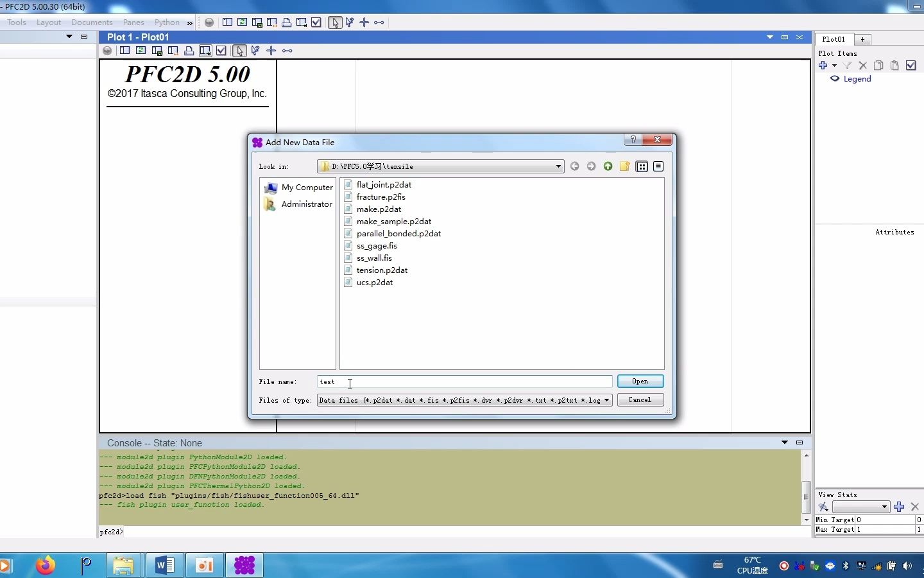Open the Plot 1 pane menu arrow

[x=769, y=37]
